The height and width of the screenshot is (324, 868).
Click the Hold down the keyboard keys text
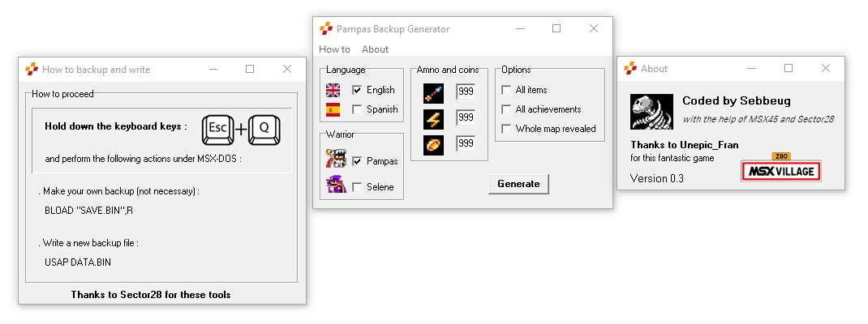point(116,126)
